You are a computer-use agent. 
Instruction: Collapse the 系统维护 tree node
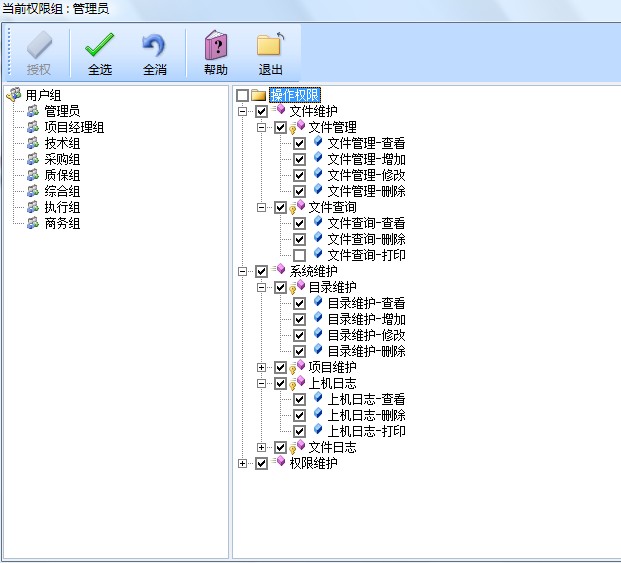(242, 271)
